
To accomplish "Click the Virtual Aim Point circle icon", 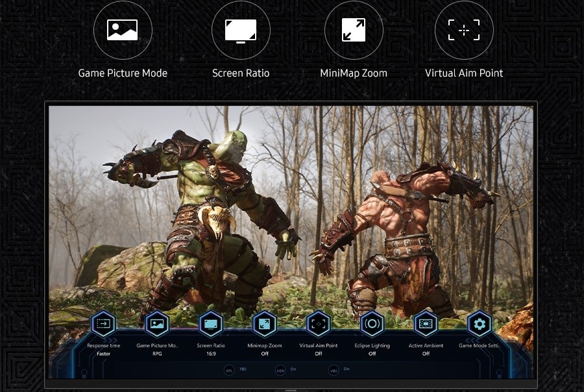I will [464, 31].
